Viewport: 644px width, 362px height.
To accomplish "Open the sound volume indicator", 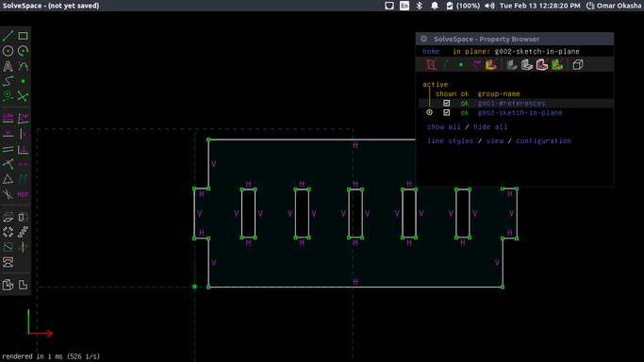I will (x=489, y=6).
